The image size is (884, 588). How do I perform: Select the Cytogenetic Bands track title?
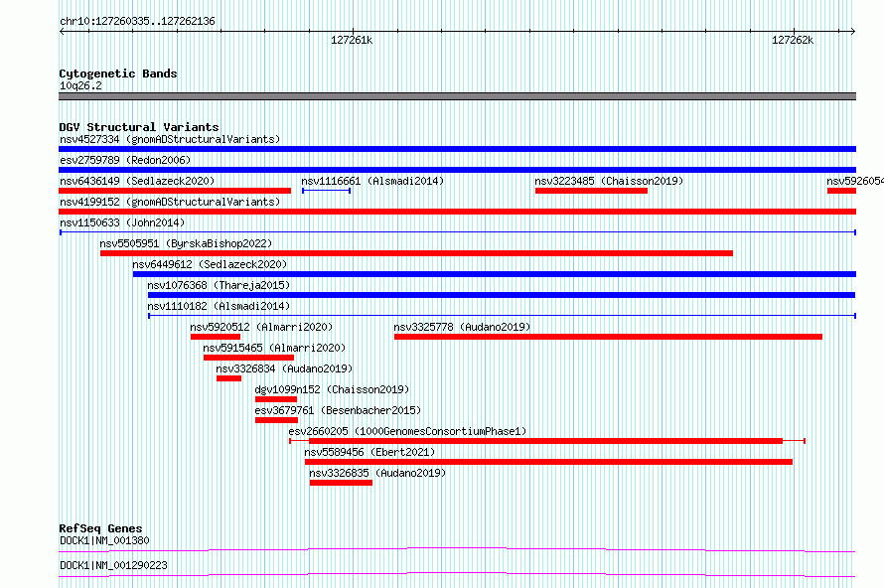tap(118, 73)
